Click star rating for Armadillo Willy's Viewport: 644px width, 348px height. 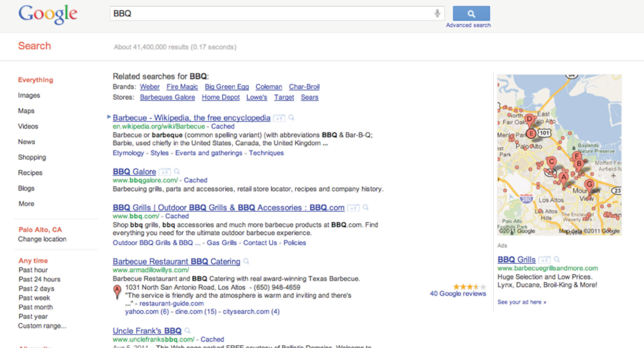(470, 287)
